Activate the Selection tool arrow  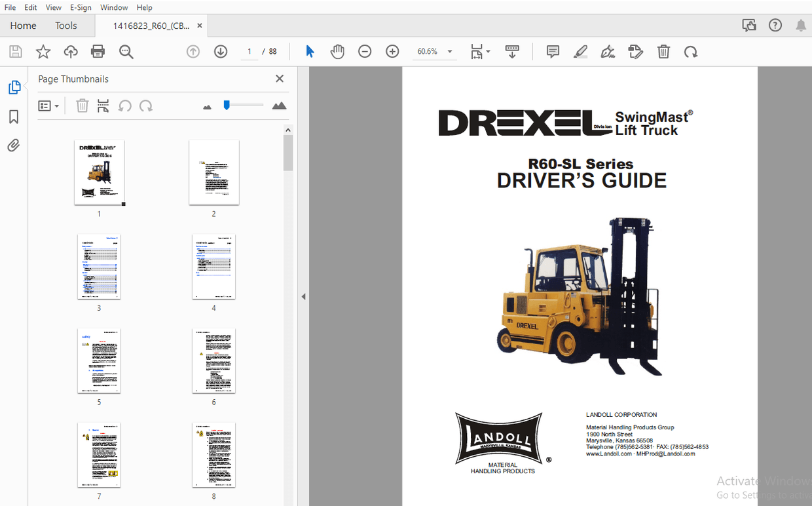click(310, 51)
